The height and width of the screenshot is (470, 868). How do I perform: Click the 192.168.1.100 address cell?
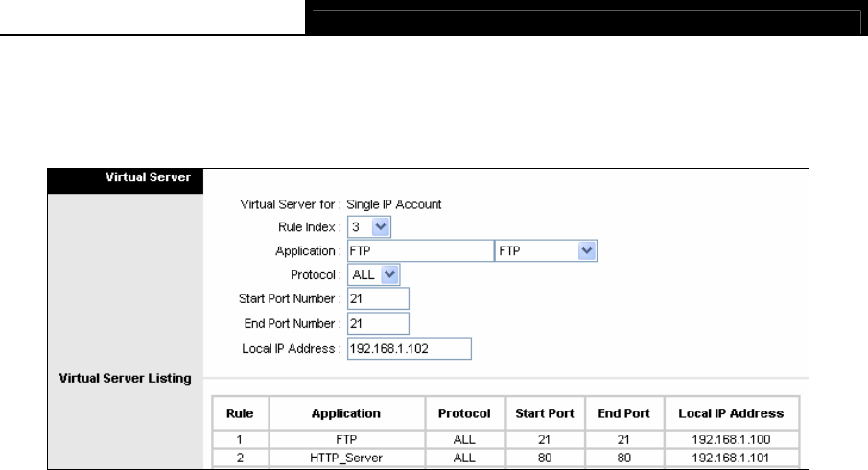click(731, 439)
